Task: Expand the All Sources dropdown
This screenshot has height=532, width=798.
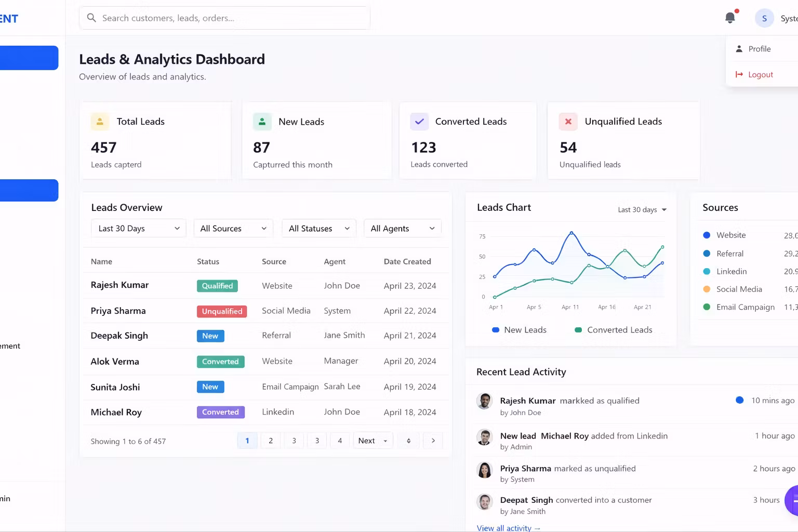Action: pyautogui.click(x=233, y=229)
